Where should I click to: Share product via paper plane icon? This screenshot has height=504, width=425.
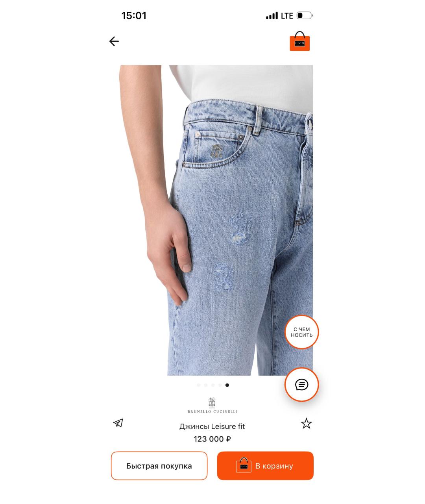pyautogui.click(x=118, y=423)
